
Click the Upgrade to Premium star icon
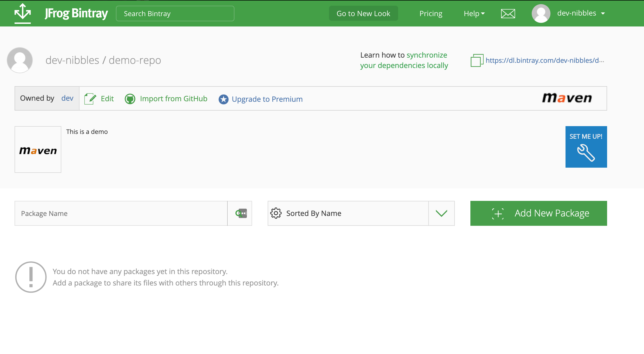pos(223,99)
